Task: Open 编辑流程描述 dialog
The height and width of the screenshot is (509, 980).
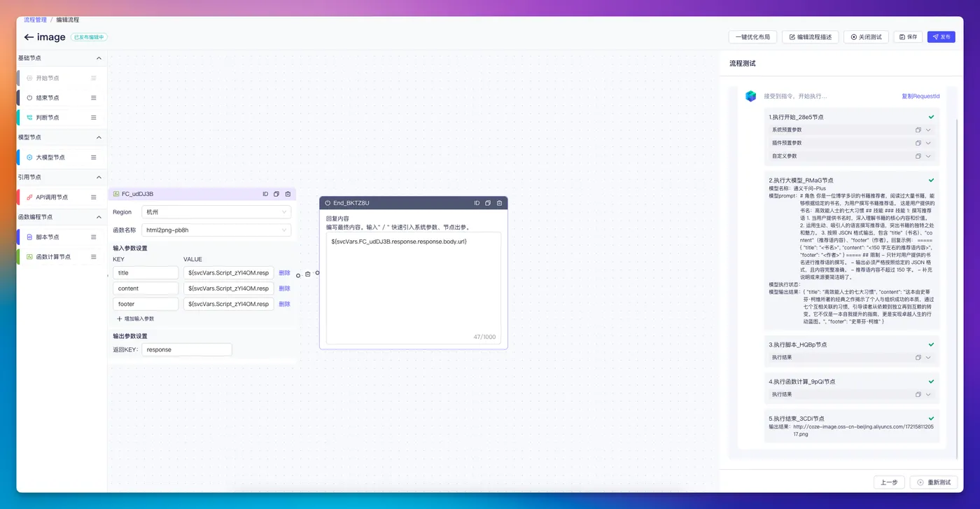Action: (810, 37)
